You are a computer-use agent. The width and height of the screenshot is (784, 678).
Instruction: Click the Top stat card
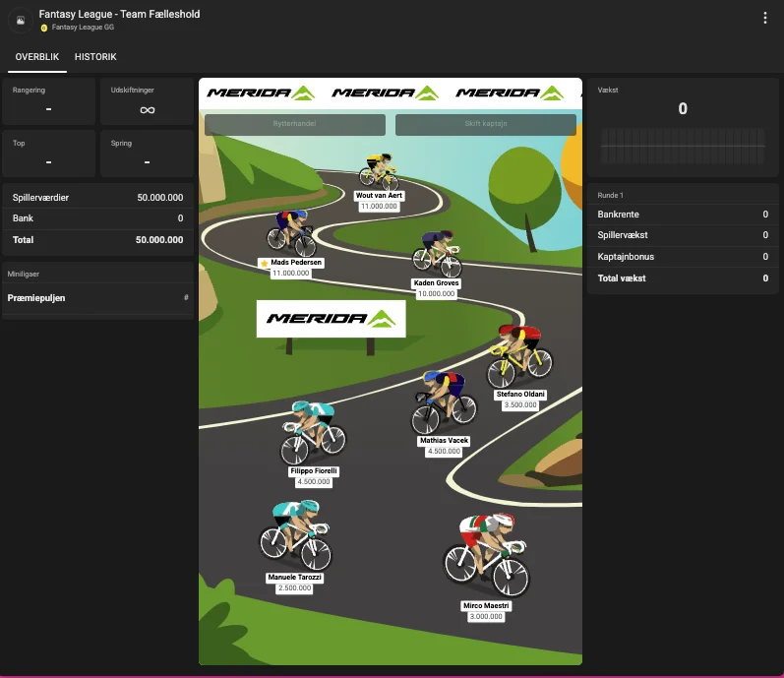coord(48,154)
